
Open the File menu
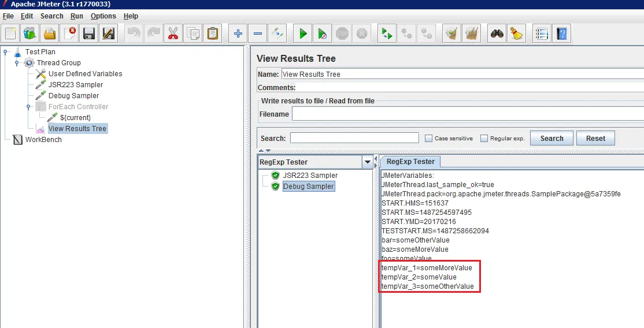click(x=8, y=16)
